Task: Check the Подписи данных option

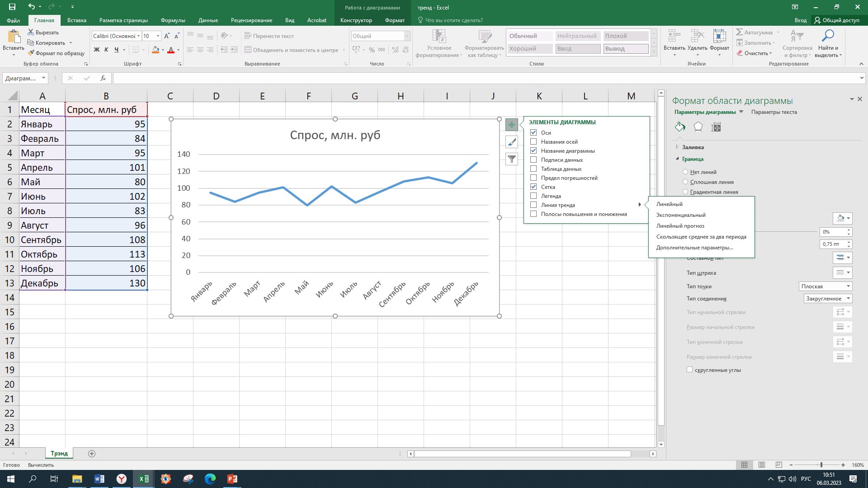Action: point(533,160)
